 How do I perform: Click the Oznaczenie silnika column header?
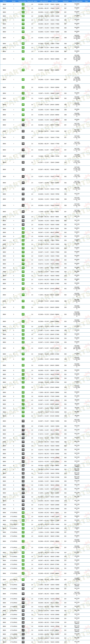(x=77, y=1)
